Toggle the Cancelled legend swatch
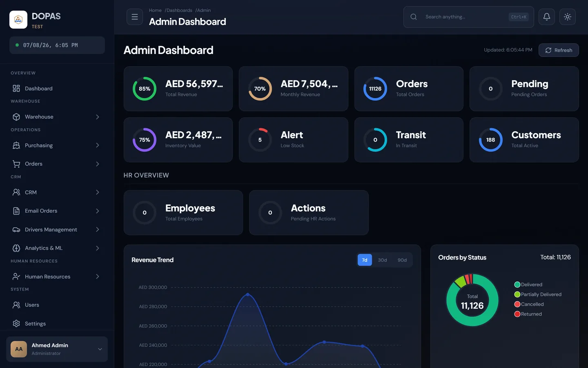Screen dimensions: 588x368 click(517, 304)
